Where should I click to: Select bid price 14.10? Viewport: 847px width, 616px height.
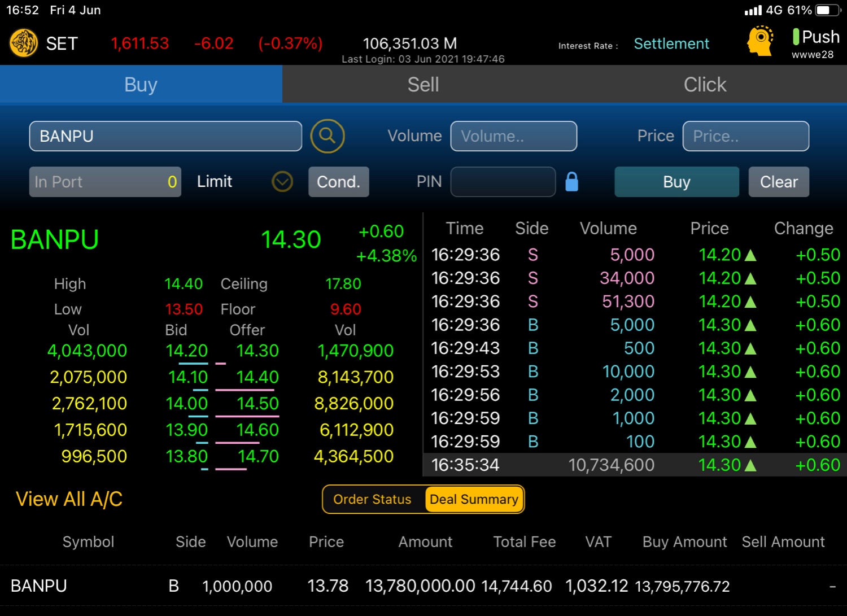(x=188, y=377)
